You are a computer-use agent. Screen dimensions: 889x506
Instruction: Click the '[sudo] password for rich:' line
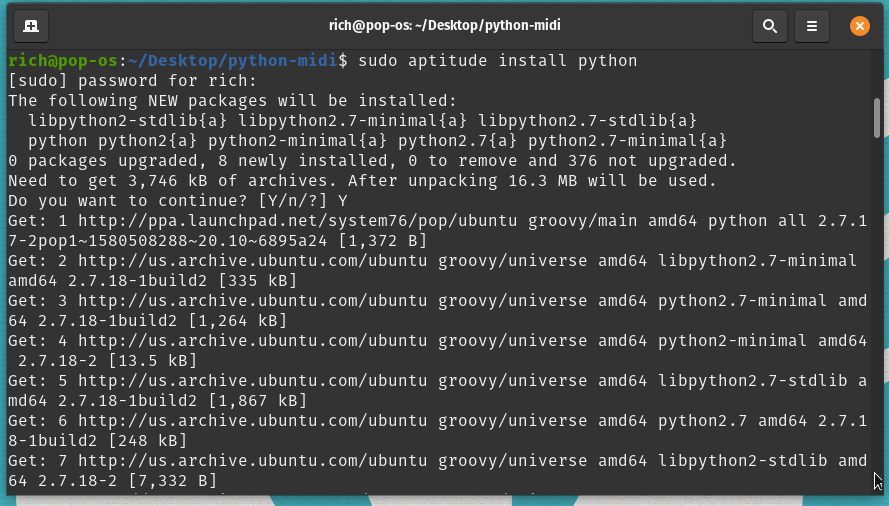pos(132,81)
